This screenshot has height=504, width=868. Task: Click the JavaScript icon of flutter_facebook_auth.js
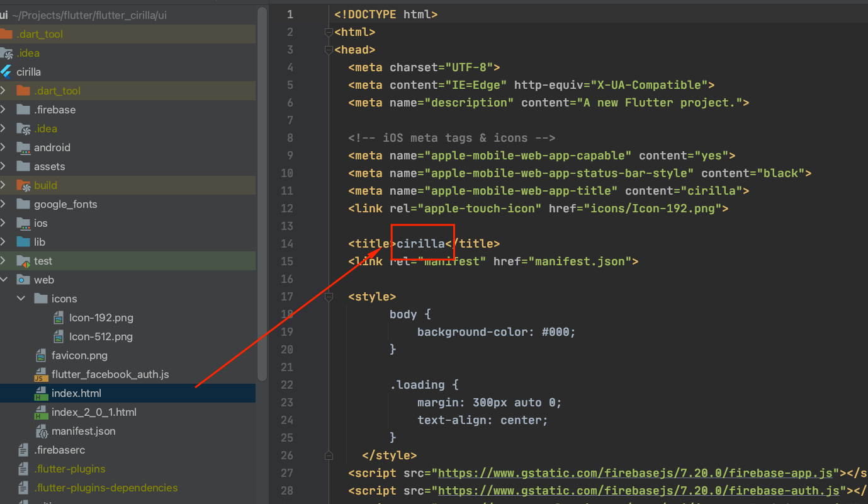click(x=41, y=374)
